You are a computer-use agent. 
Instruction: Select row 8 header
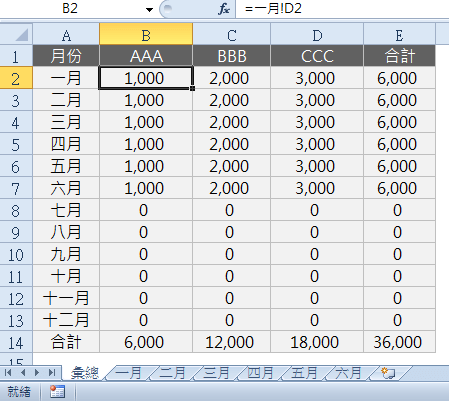[16, 210]
